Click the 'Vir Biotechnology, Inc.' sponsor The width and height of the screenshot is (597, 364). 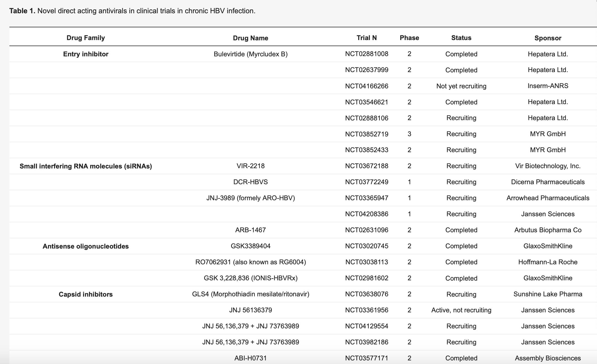(x=548, y=166)
